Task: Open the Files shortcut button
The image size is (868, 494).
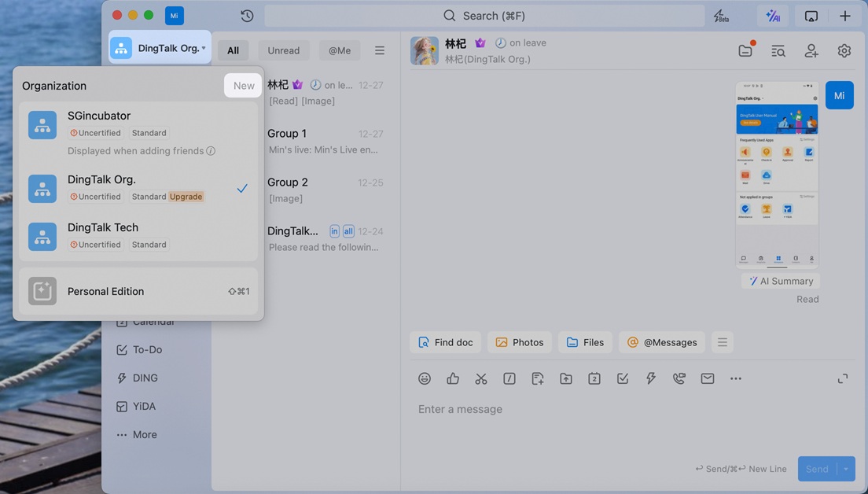Action: [585, 342]
